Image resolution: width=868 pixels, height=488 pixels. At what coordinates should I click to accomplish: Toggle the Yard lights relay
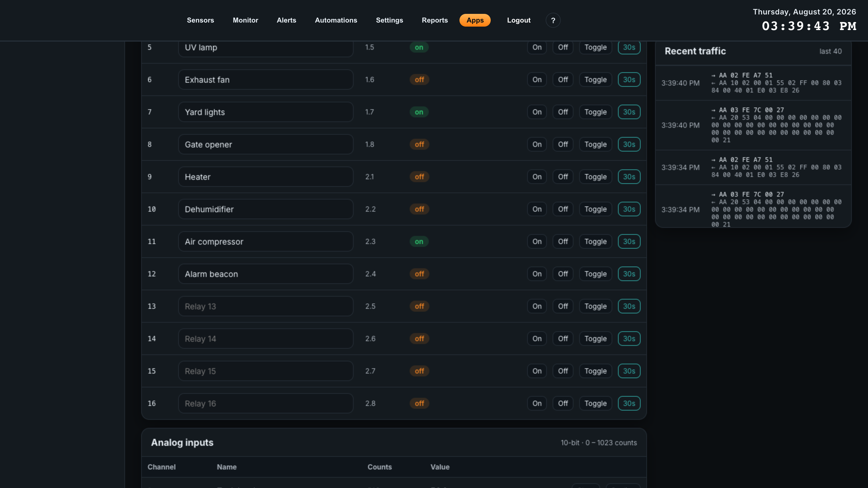[595, 112]
